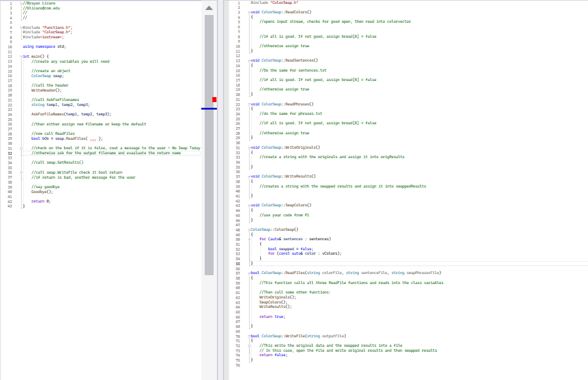This screenshot has width=588, height=380.
Task: Click the scroll-up arrow above the left scrollbar
Action: (x=209, y=7)
